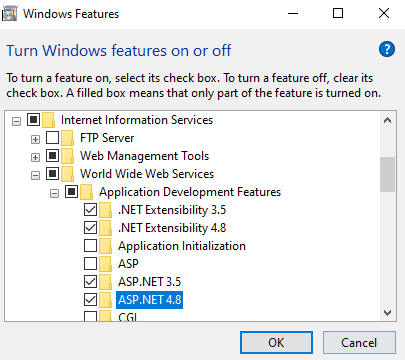This screenshot has height=360, width=405.
Task: Click the Application Development Features folder icon
Action: [87, 192]
